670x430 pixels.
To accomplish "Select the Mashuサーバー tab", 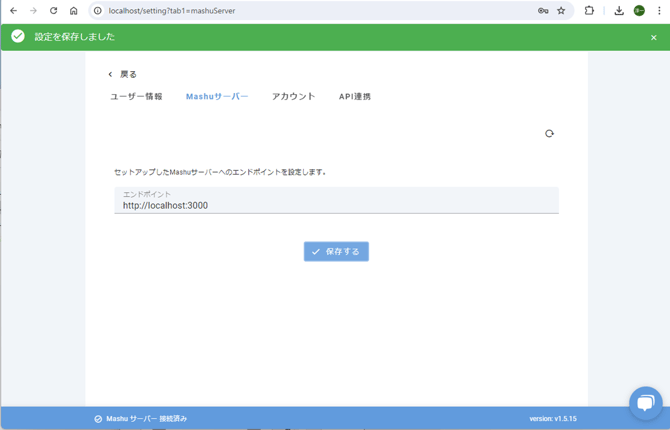I will (217, 97).
